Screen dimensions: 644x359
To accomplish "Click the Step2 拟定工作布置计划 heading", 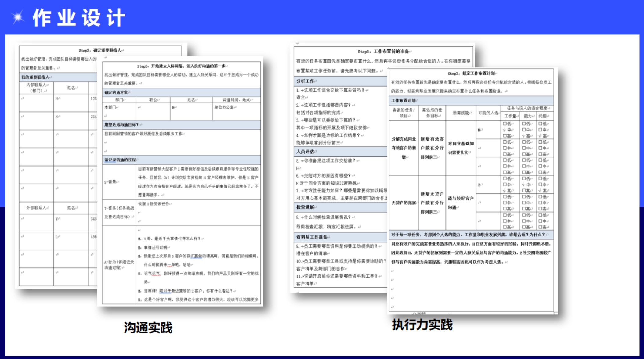I will 472,74.
